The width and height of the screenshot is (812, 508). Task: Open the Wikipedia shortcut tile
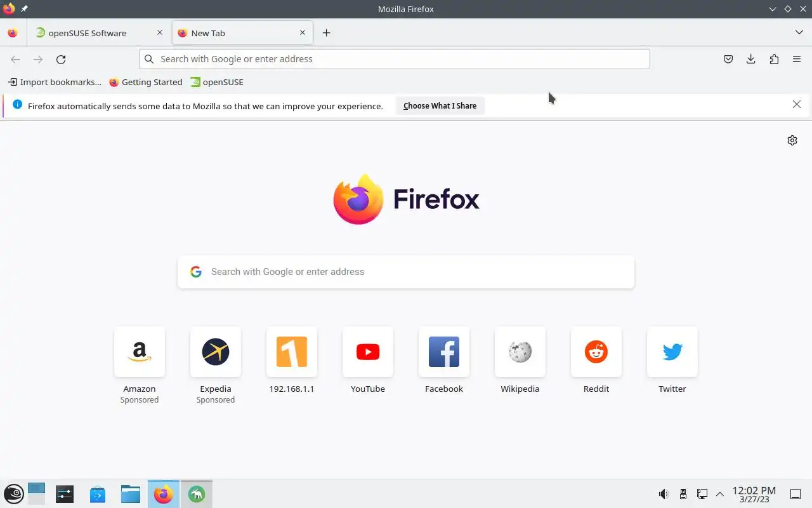pos(520,352)
